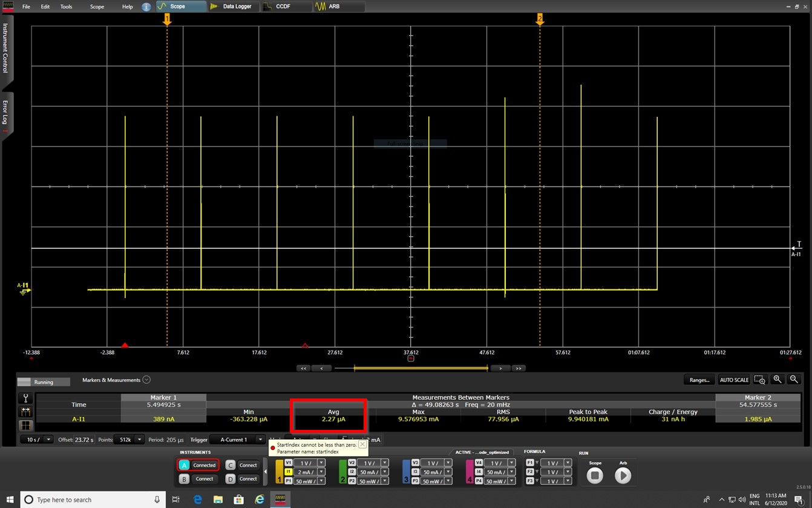Activate the zoom-to-region tool
This screenshot has height=508, width=812.
[x=760, y=380]
